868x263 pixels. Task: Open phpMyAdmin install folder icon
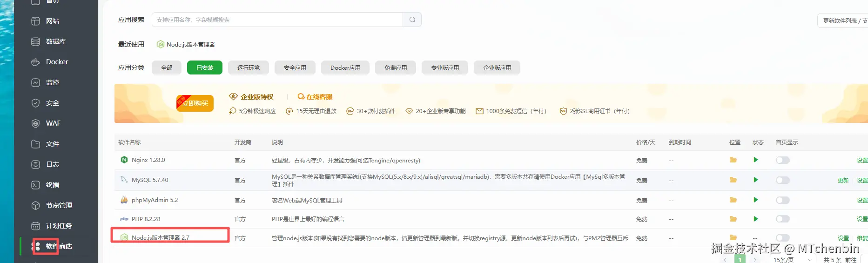(733, 200)
